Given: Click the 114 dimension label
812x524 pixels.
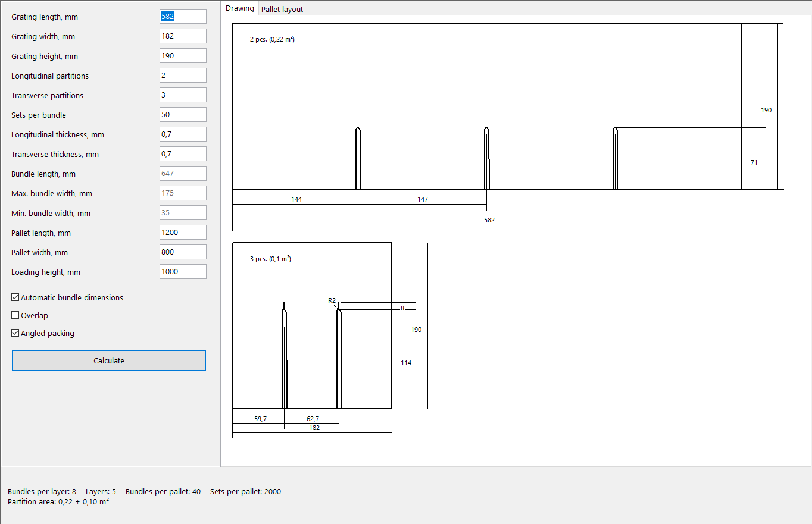Looking at the screenshot, I should 406,363.
